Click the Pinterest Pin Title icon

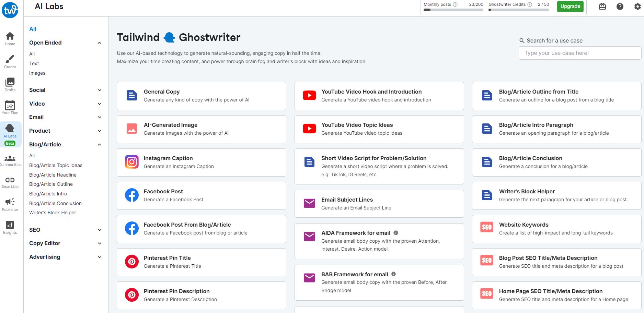(132, 262)
